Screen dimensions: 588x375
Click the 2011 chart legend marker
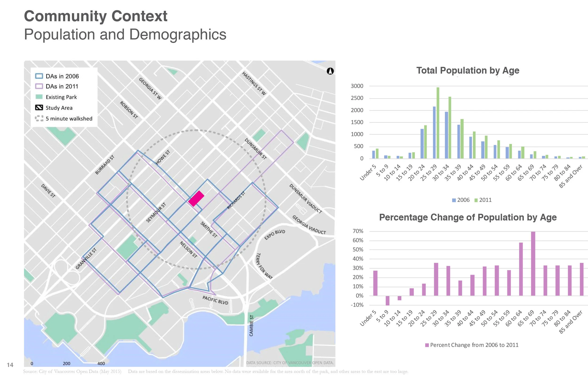pos(476,200)
